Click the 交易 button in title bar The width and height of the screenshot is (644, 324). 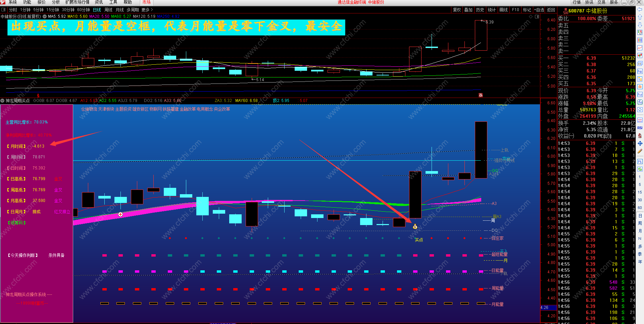601,2
